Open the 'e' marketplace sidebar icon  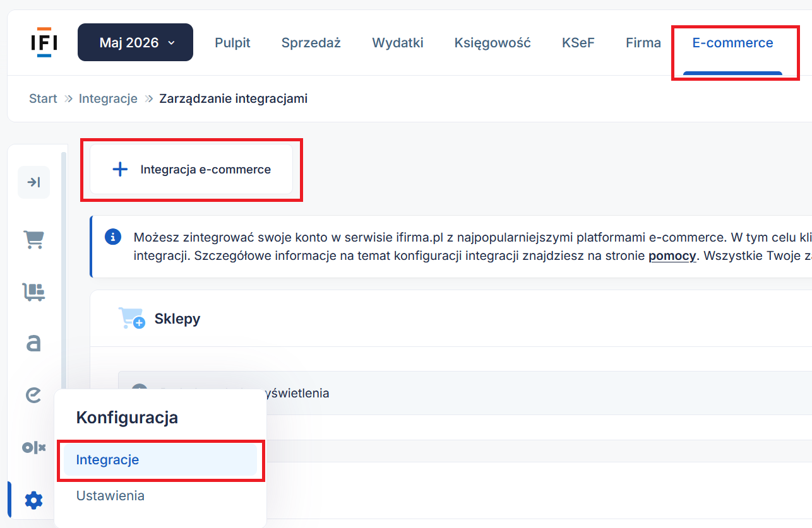click(33, 395)
